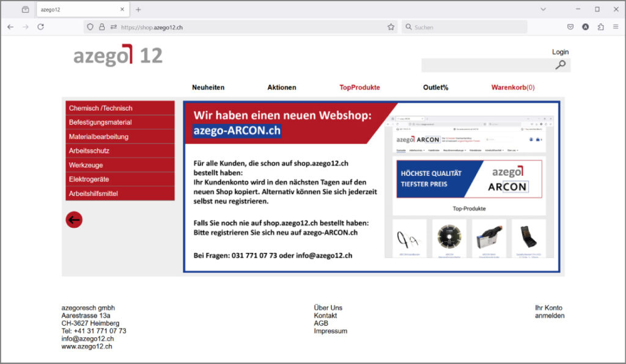Click the azego 12 logo

click(118, 56)
